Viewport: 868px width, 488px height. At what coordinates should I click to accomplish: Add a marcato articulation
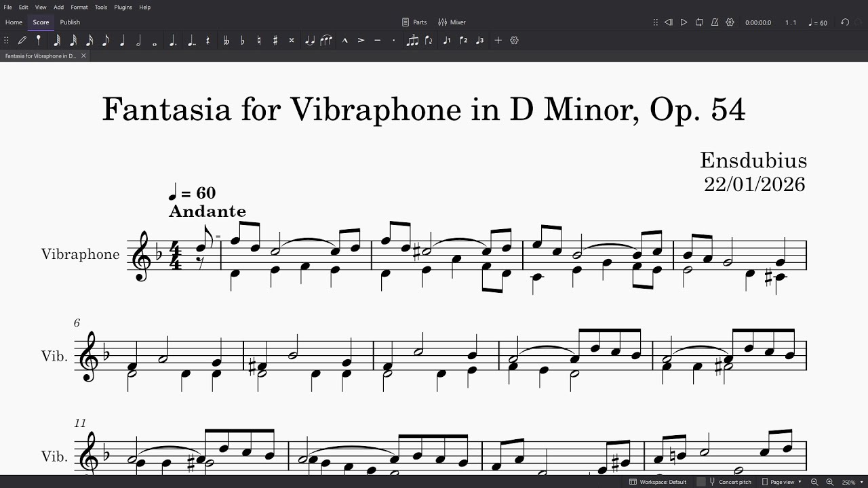click(x=344, y=41)
